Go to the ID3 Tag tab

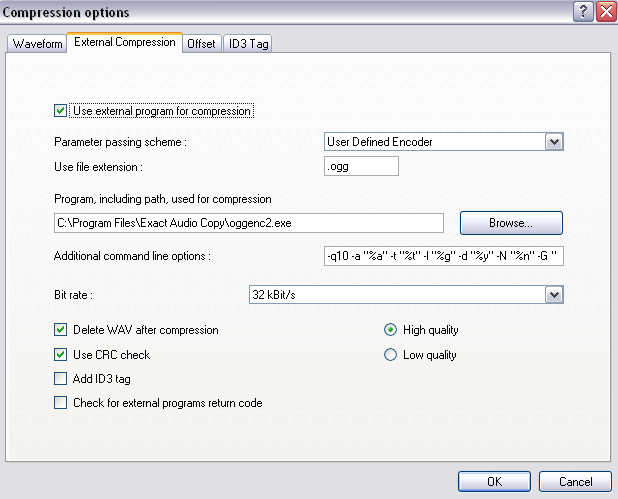(x=248, y=43)
